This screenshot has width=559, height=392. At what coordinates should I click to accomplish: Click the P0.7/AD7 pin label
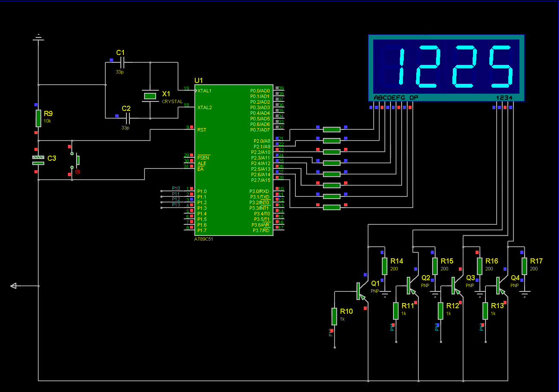(260, 130)
